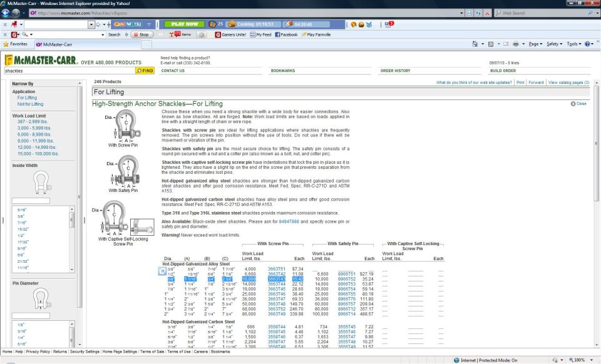The width and height of the screenshot is (601, 364).
Task: Click the compatibility view icon in address bar
Action: (x=470, y=13)
